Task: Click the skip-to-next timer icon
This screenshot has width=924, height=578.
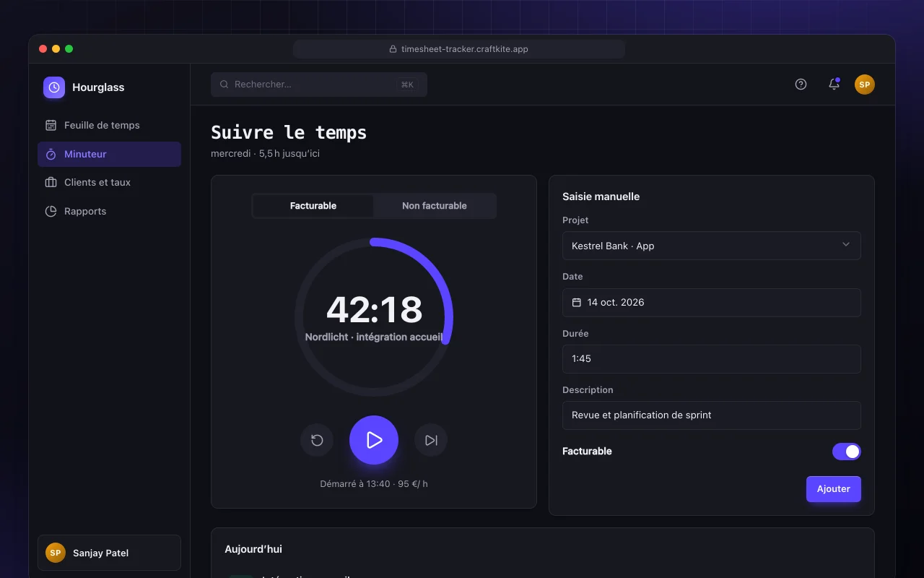Action: tap(431, 440)
